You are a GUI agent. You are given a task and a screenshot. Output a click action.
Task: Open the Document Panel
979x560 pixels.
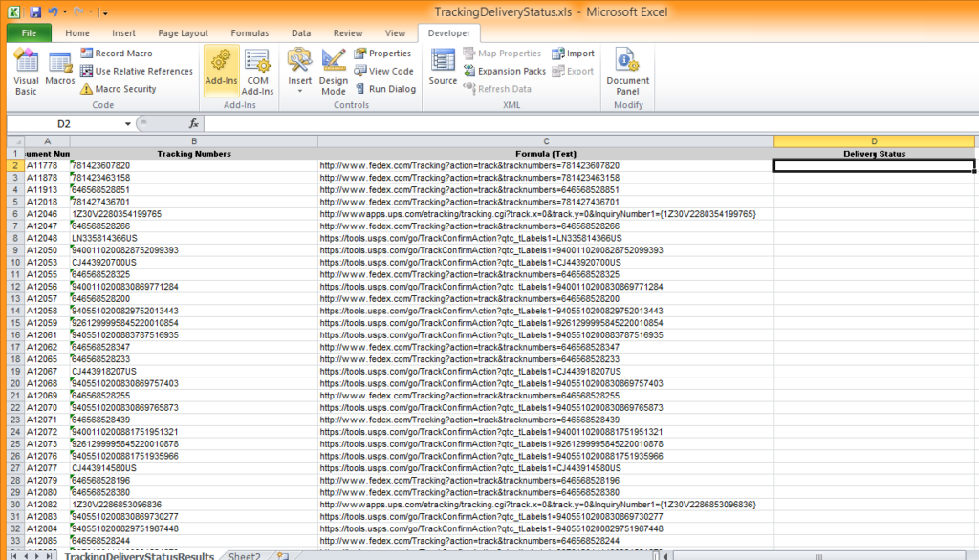(x=627, y=71)
